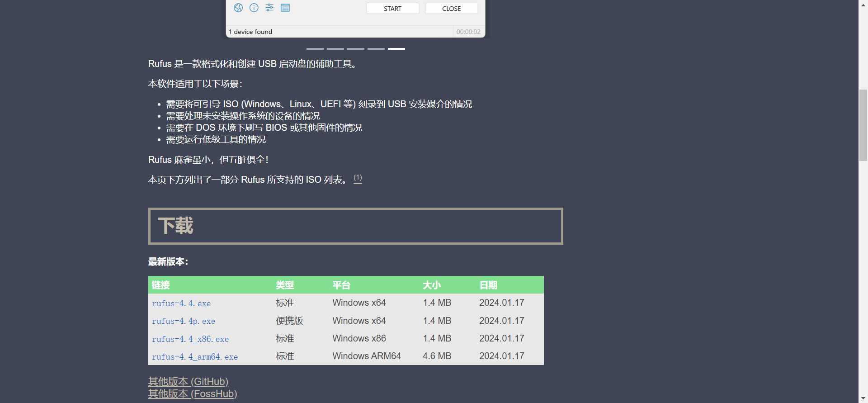Image resolution: width=868 pixels, height=403 pixels.
Task: Select the second carousel slide indicator
Action: [x=335, y=48]
